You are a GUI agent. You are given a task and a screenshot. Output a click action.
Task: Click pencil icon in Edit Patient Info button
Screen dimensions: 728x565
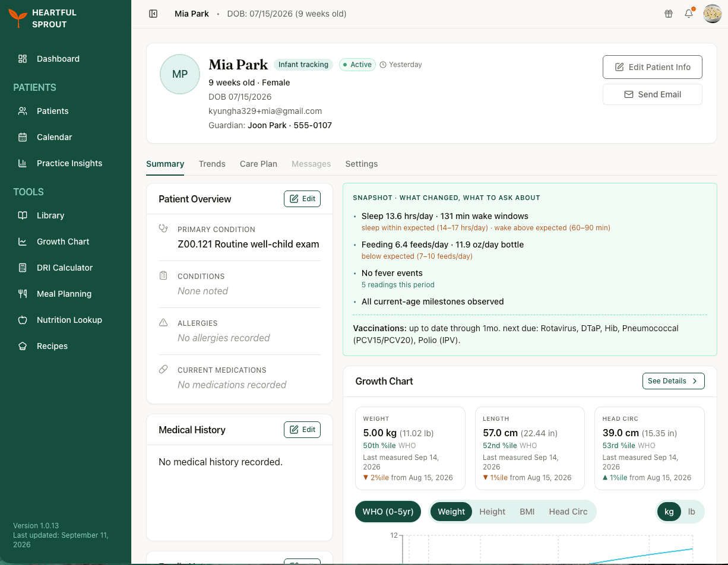(619, 67)
